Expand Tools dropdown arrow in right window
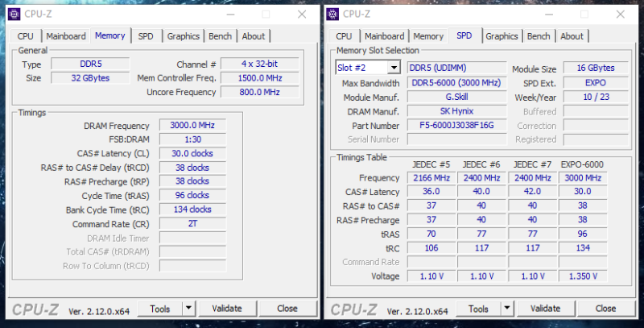Screen dimensions: 644x328 pyautogui.click(x=506, y=309)
